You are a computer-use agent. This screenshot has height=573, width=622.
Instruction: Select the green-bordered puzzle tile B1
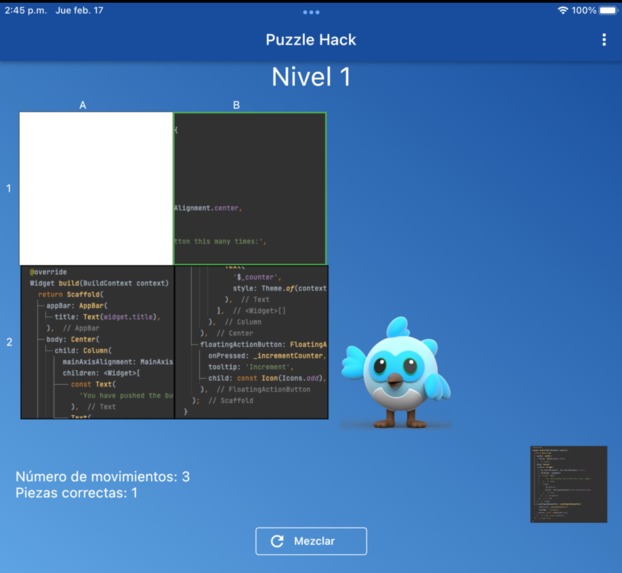[250, 188]
